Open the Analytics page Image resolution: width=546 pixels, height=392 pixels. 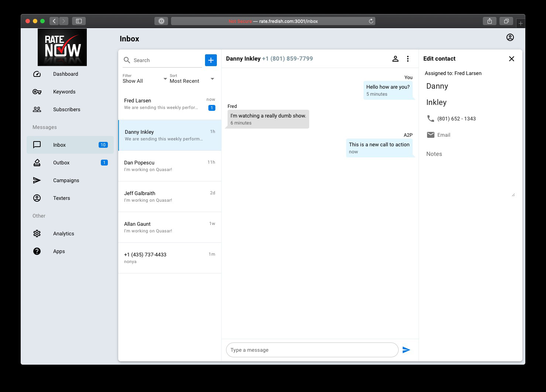[70, 234]
